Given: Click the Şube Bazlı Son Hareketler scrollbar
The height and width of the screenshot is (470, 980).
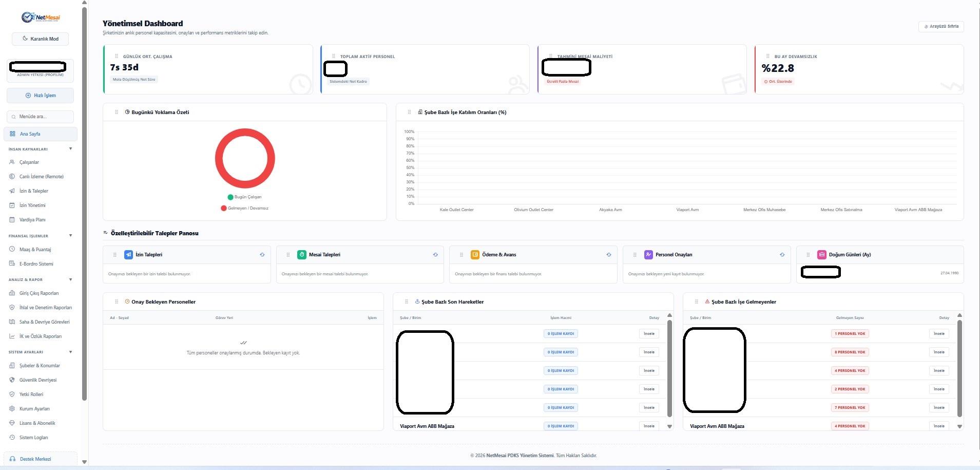Looking at the screenshot, I should point(669,368).
